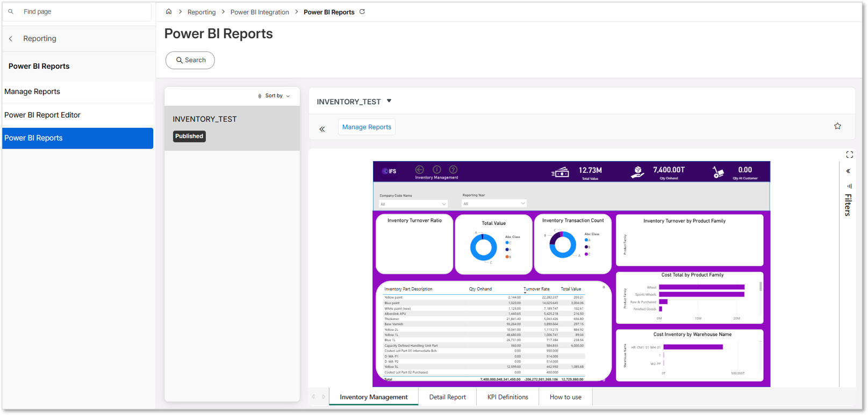Click the Manage Reports link button
The image size is (868, 415).
tap(367, 127)
